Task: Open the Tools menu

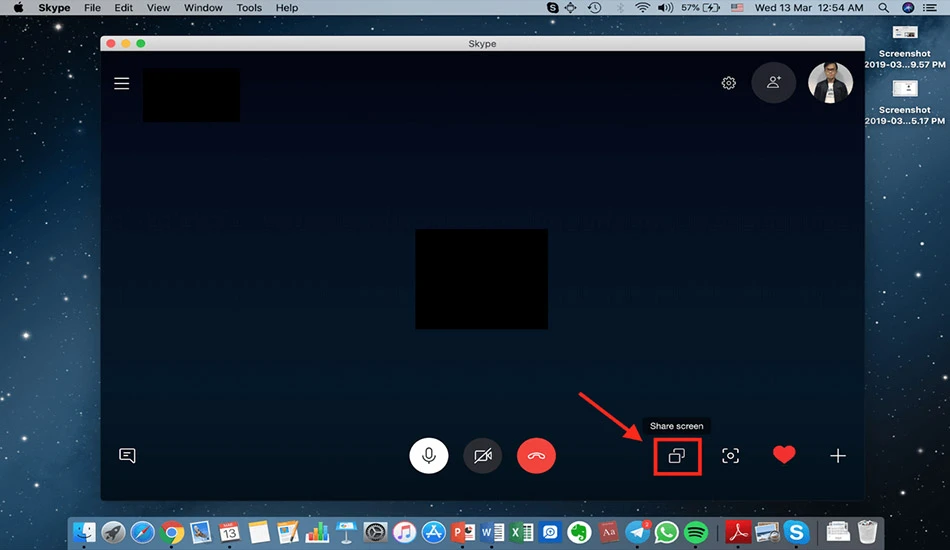Action: 249,8
